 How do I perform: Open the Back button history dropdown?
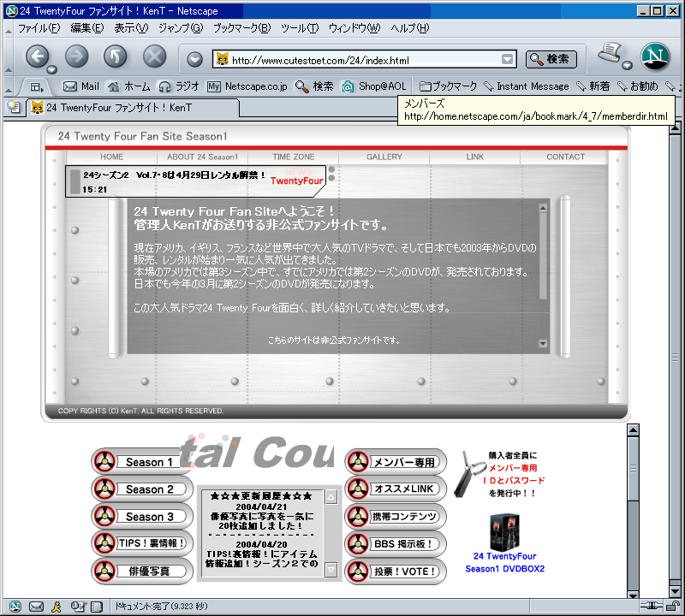coord(52,69)
